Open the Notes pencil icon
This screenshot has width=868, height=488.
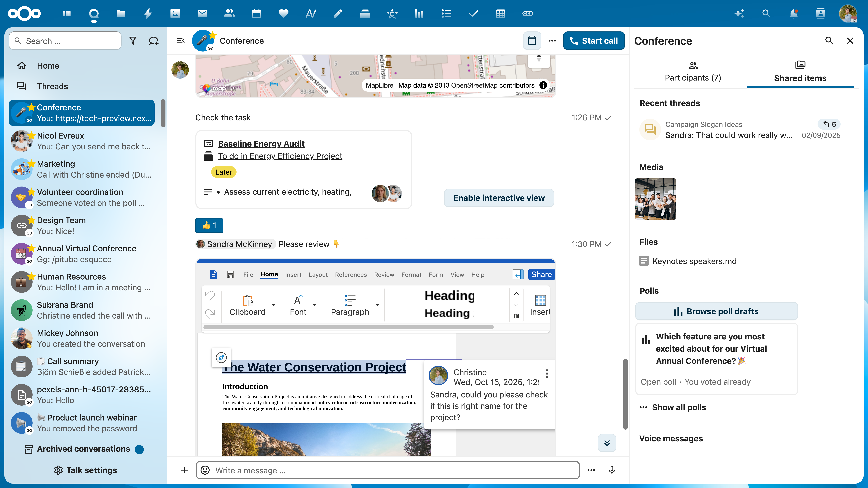point(338,13)
